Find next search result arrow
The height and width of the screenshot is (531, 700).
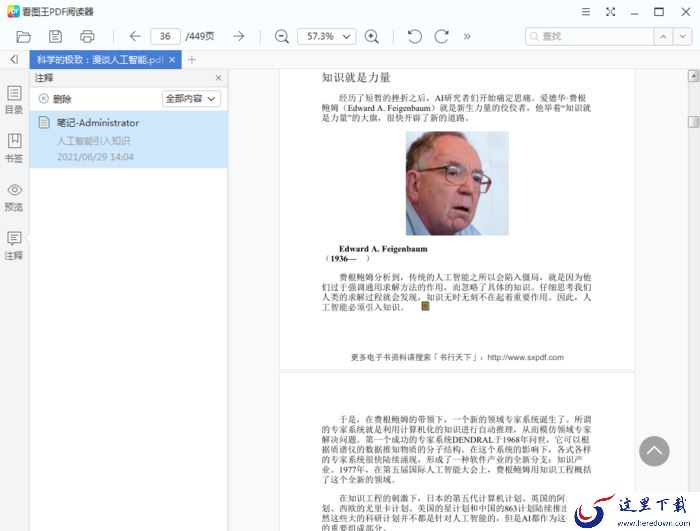[683, 36]
